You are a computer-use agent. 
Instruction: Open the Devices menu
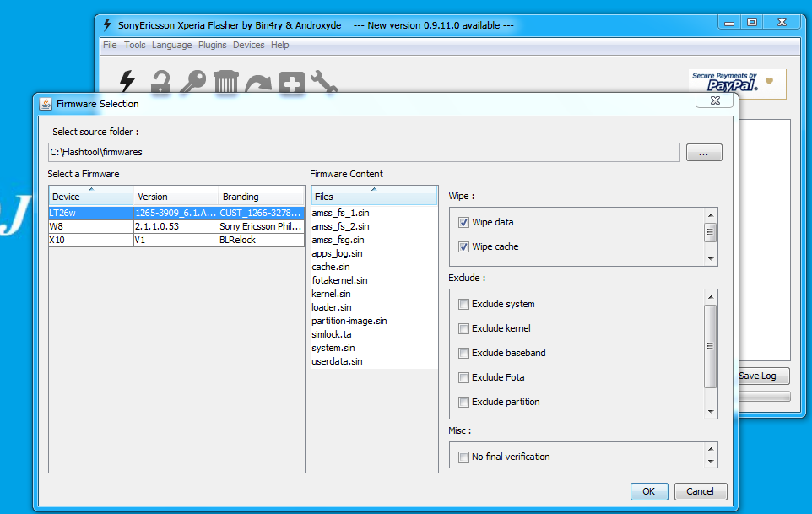(x=248, y=45)
